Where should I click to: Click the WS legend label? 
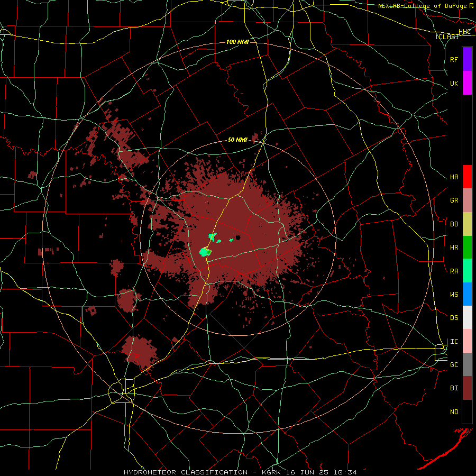pos(454,295)
